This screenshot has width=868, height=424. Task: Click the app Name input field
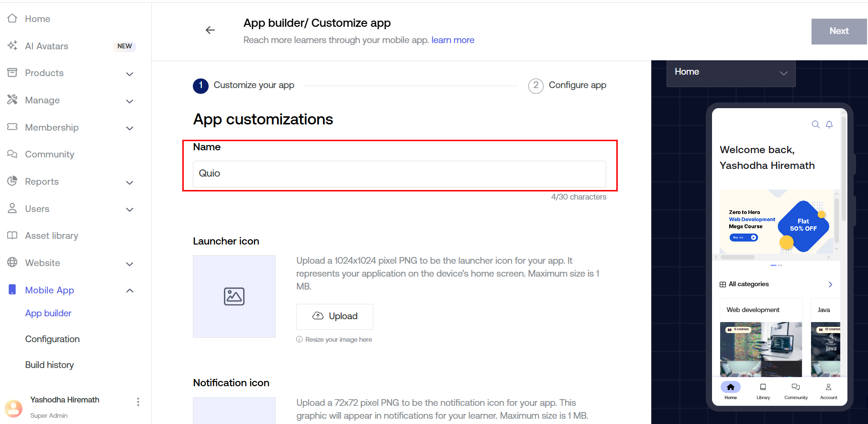click(399, 174)
